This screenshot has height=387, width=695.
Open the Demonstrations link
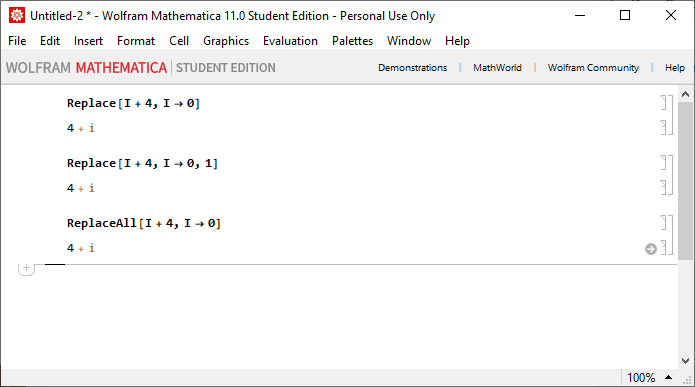click(412, 68)
